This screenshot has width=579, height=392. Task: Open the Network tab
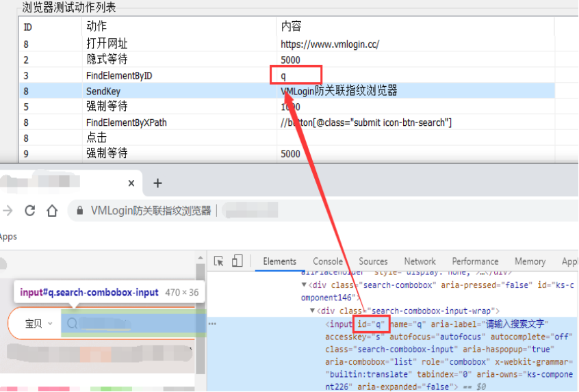(x=420, y=261)
